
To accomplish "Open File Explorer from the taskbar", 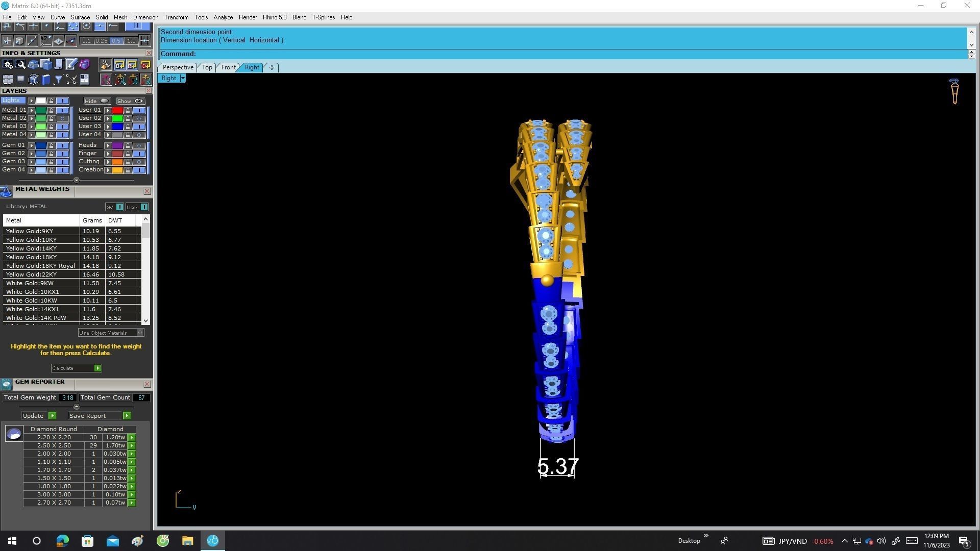I will (x=187, y=541).
